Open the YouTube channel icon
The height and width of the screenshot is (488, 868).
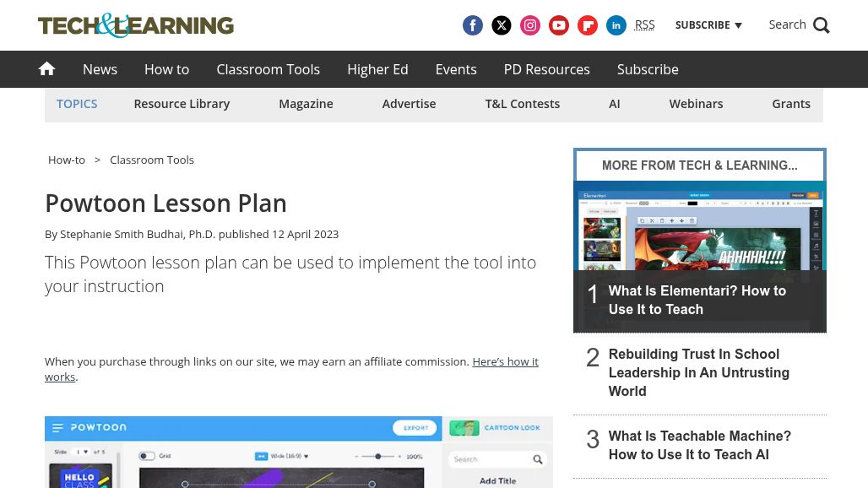559,25
